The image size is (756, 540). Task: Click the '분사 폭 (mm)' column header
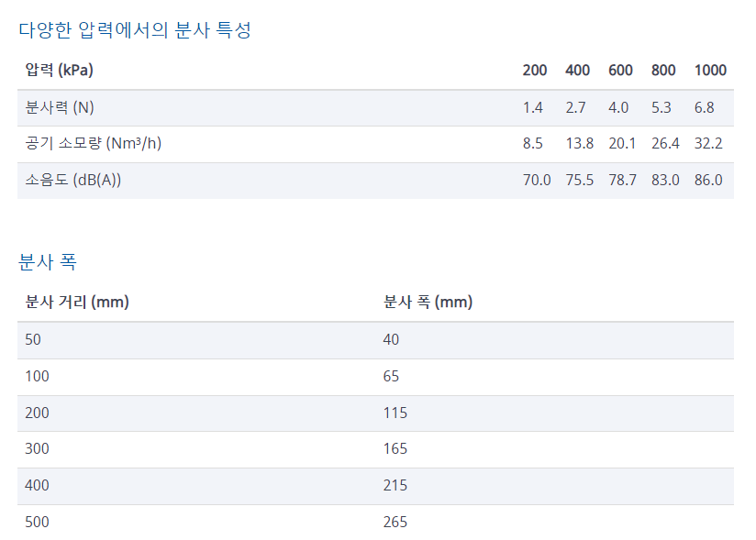[428, 303]
